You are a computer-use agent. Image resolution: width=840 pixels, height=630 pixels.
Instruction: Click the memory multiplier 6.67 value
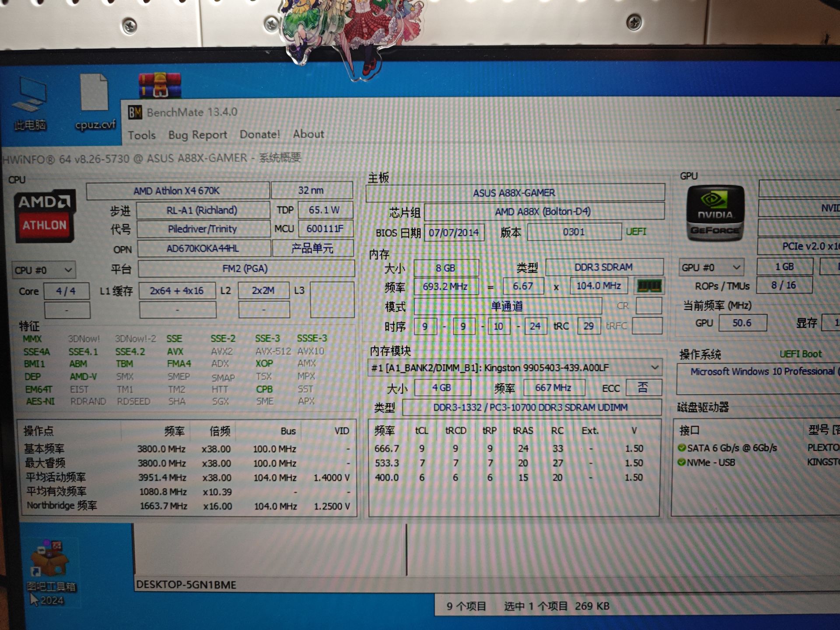[523, 286]
